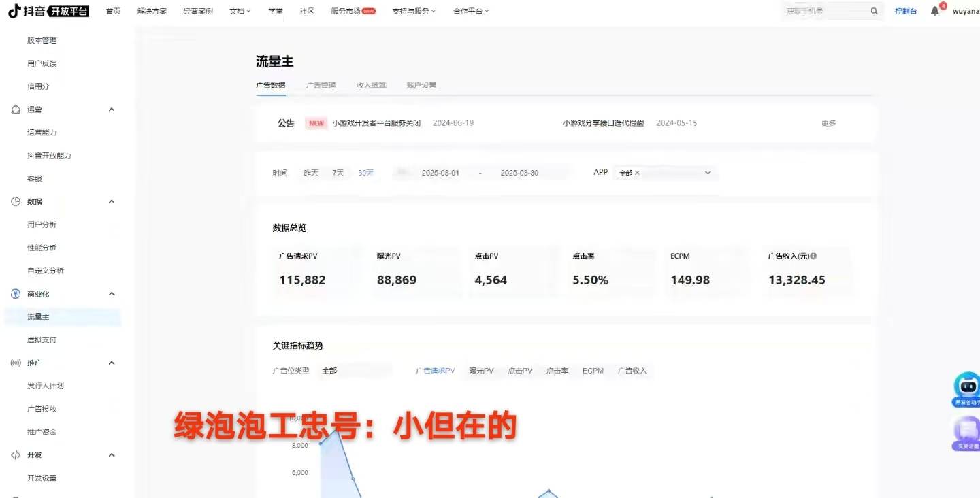Remove the 全部 tag in APP selector
980x498 pixels.
click(x=637, y=173)
